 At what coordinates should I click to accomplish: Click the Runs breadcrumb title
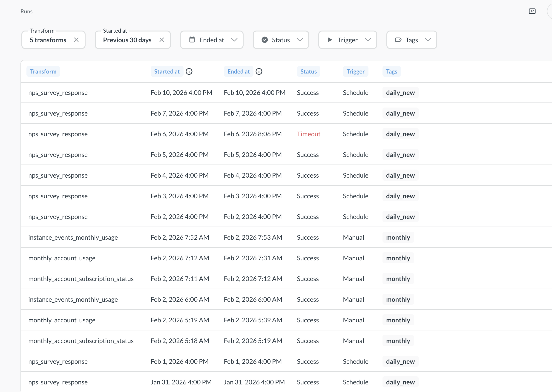pyautogui.click(x=26, y=11)
